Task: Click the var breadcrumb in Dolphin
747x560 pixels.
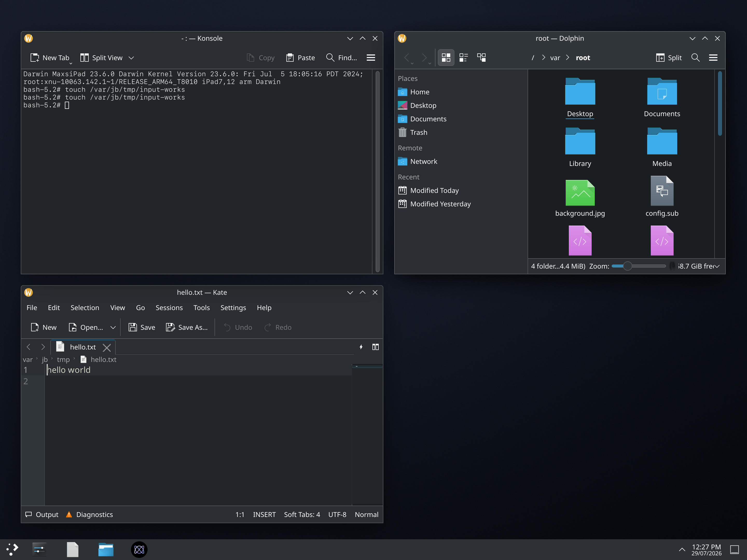Action: [x=555, y=58]
